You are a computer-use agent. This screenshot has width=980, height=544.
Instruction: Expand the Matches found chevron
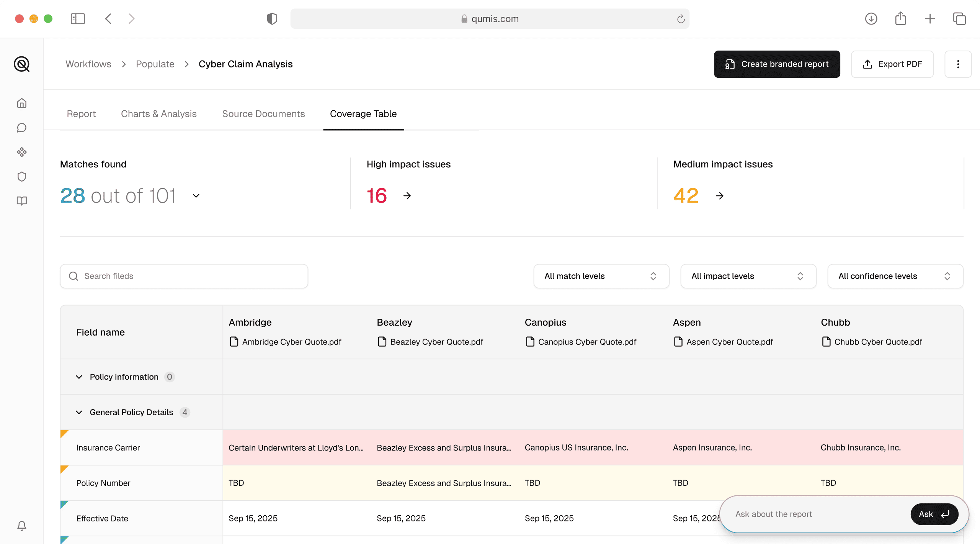[196, 196]
